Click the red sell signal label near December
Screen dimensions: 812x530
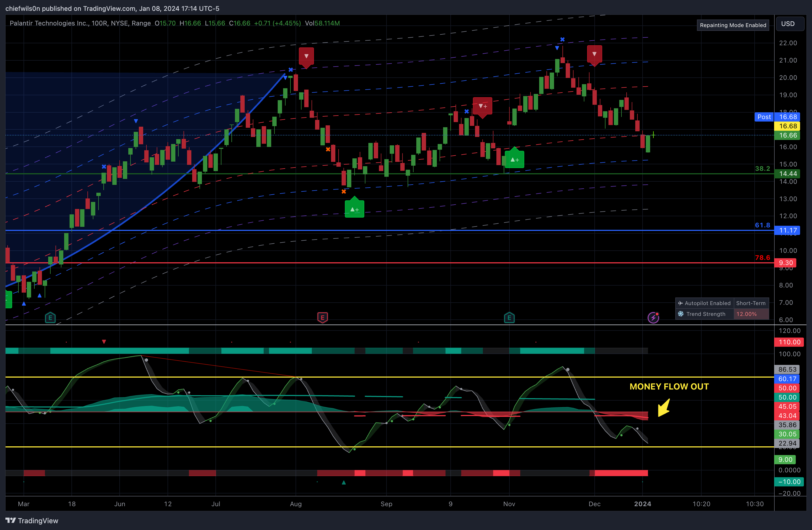pyautogui.click(x=594, y=55)
